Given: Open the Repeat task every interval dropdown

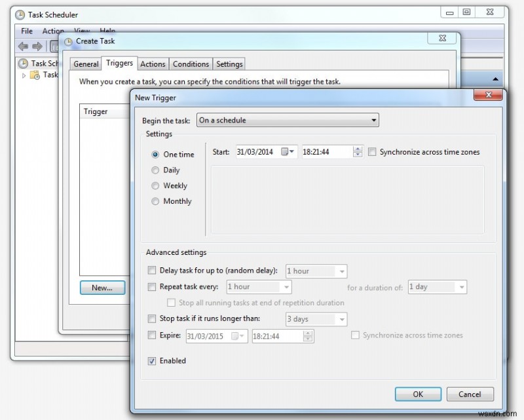Looking at the screenshot, I should pos(259,287).
